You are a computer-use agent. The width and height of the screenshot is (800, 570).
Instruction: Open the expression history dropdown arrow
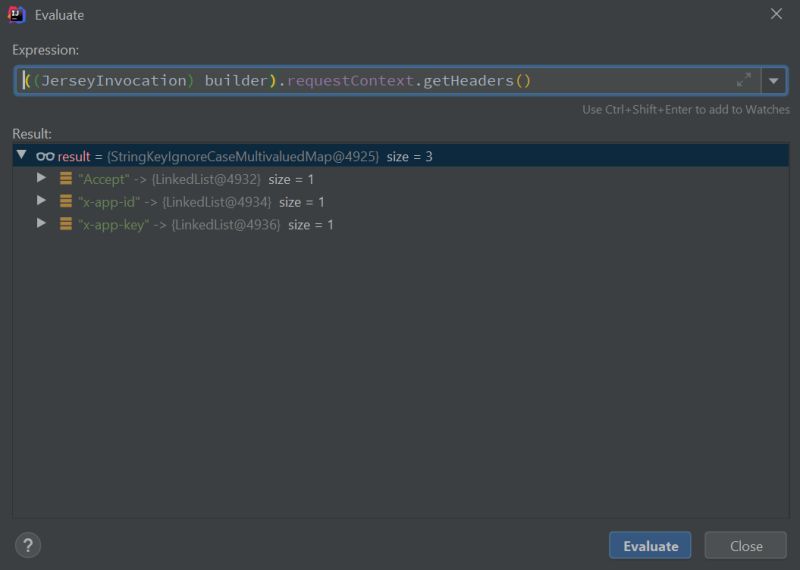point(773,81)
